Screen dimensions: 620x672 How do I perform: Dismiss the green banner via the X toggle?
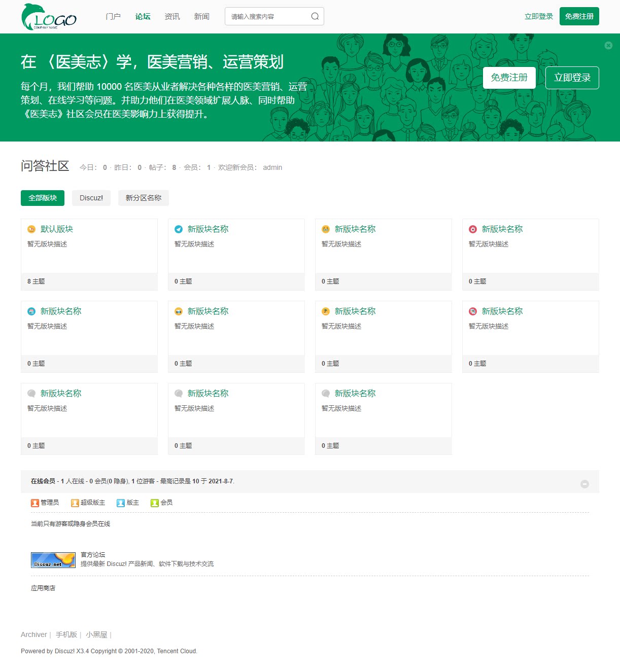click(608, 45)
